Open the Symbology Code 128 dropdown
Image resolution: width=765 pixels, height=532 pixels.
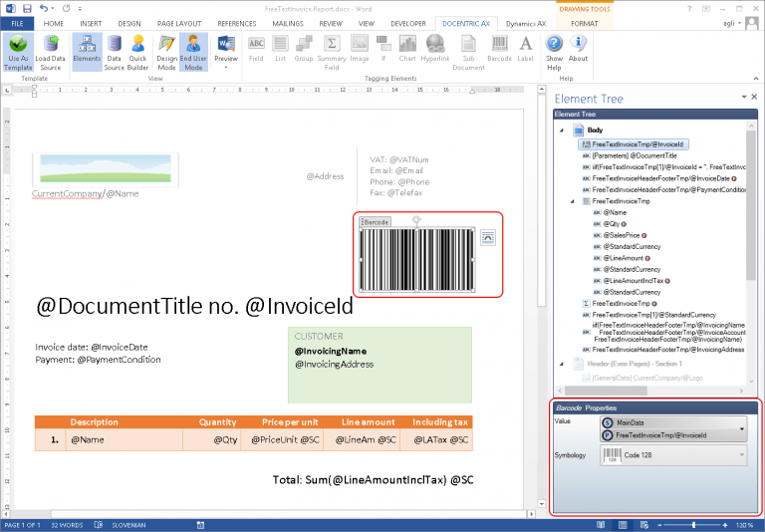click(741, 455)
